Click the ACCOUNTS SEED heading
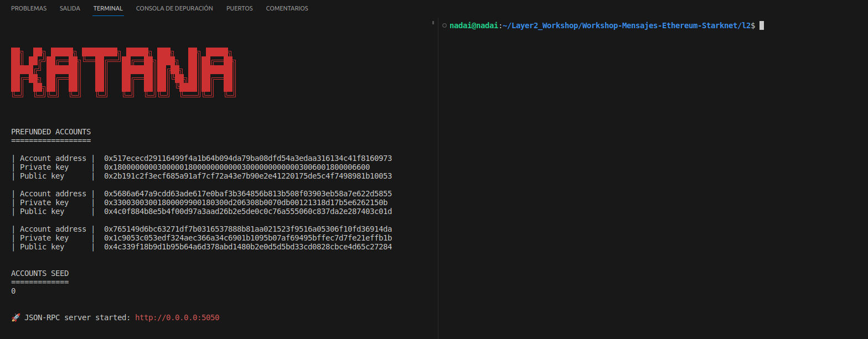868x339 pixels. [40, 274]
